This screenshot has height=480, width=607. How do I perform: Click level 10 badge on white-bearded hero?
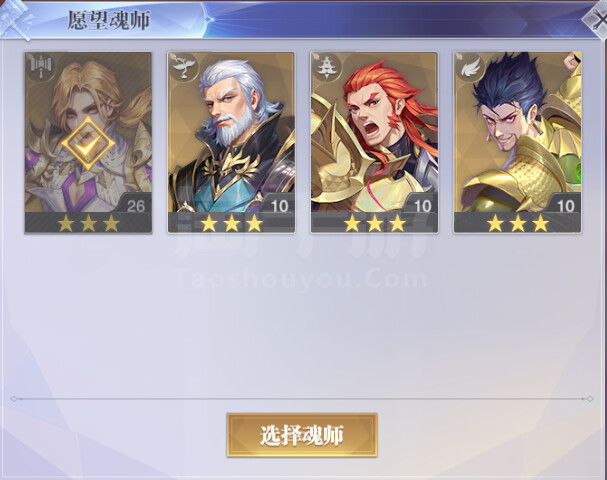click(279, 206)
